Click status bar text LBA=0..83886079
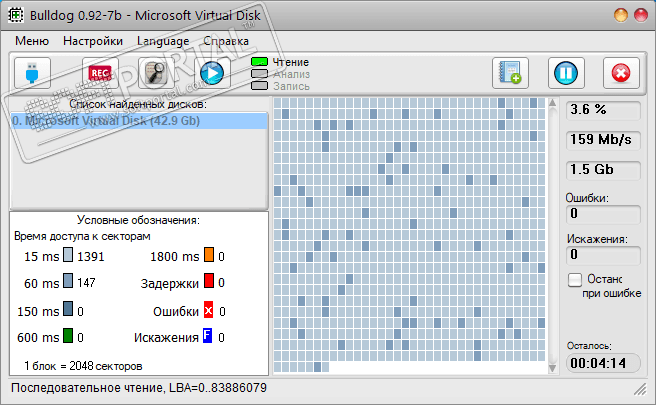656x405 pixels. coord(218,388)
